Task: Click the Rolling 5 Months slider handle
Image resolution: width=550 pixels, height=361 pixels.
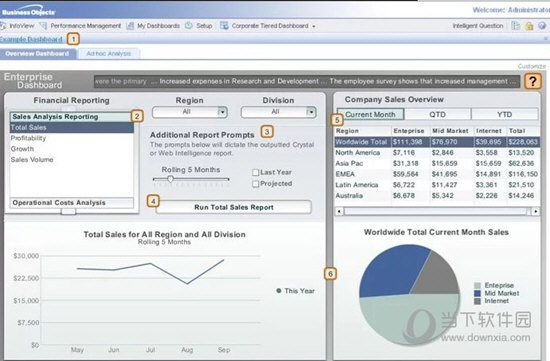Action: (x=170, y=179)
